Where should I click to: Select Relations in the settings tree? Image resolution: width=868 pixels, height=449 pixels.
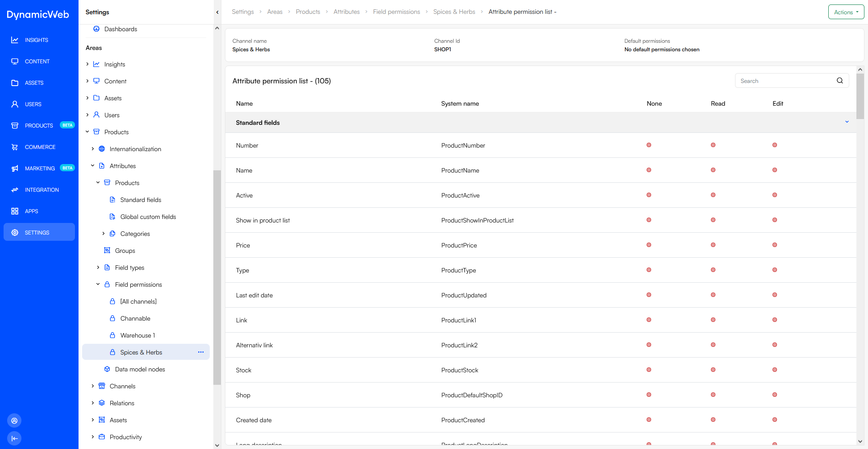tap(122, 403)
